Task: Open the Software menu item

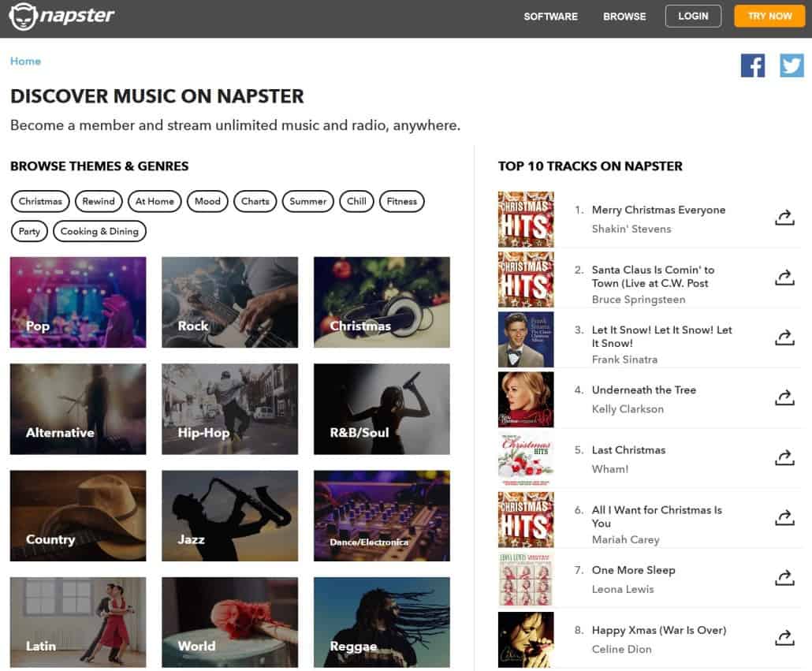Action: (550, 17)
